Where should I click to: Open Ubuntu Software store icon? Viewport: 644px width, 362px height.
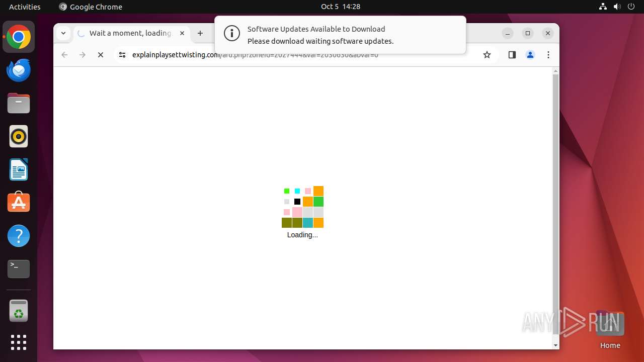point(19,203)
